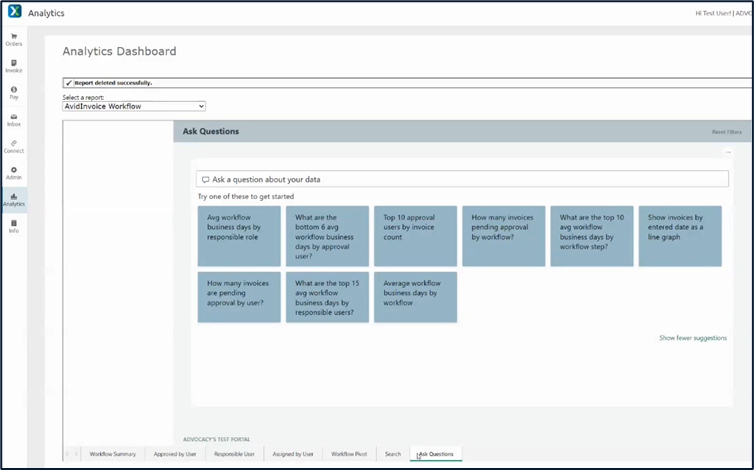
Task: Open Pay in the sidebar
Action: tap(14, 93)
